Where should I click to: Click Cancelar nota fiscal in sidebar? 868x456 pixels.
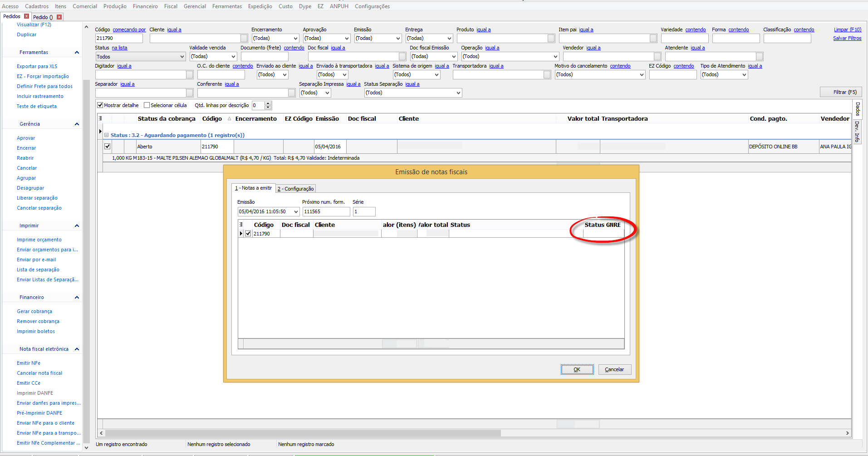39,373
